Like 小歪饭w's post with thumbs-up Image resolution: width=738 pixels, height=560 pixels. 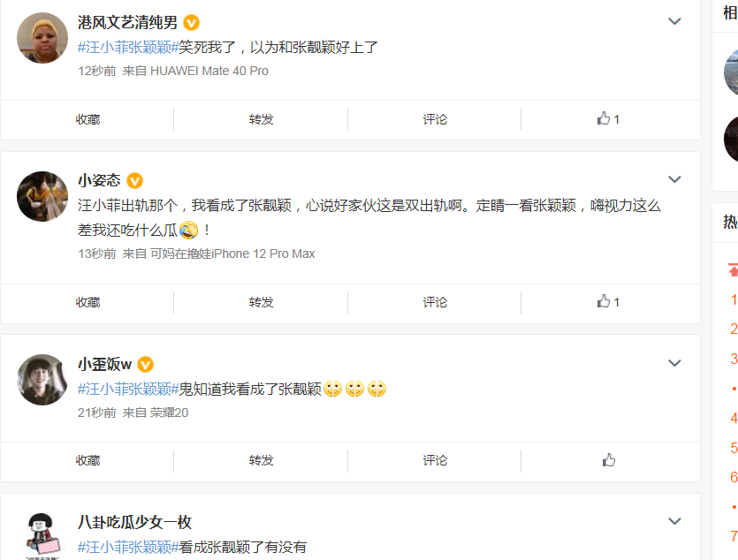[608, 460]
